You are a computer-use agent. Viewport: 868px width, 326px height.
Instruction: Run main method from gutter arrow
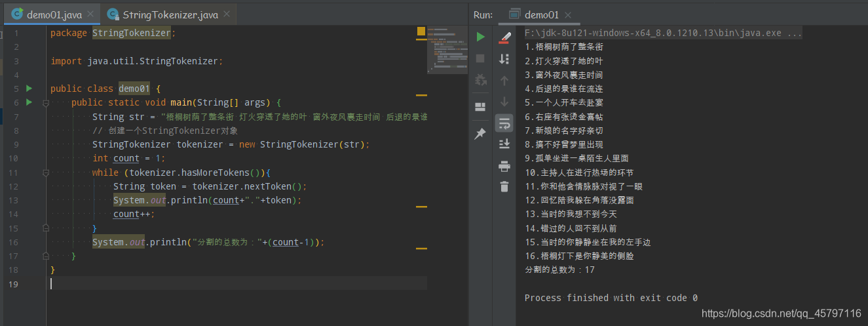click(29, 102)
